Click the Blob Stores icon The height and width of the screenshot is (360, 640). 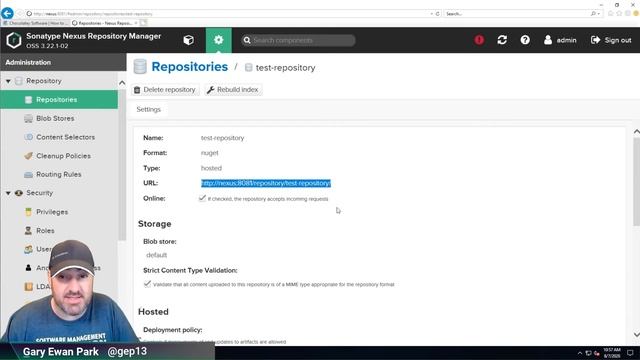click(x=28, y=118)
